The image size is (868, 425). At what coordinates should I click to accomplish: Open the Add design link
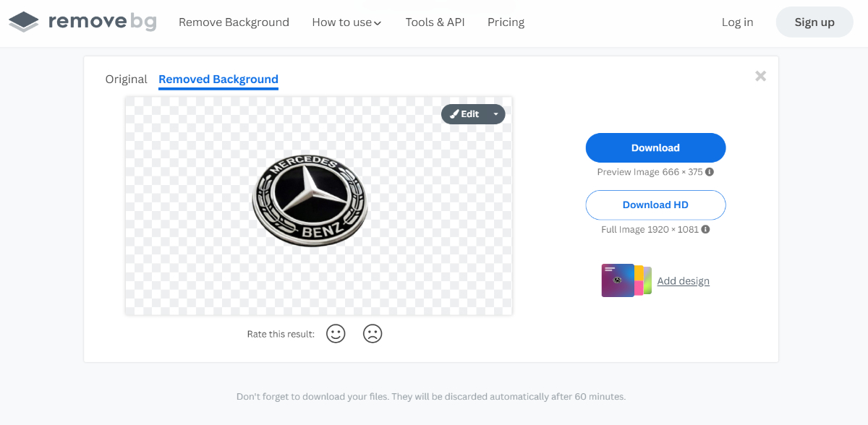click(684, 281)
